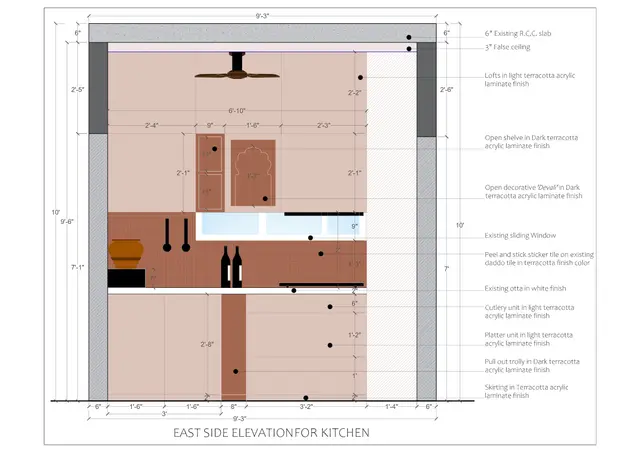This screenshot has width=640, height=452.
Task: Click the arched Devali niche
Action: click(253, 173)
